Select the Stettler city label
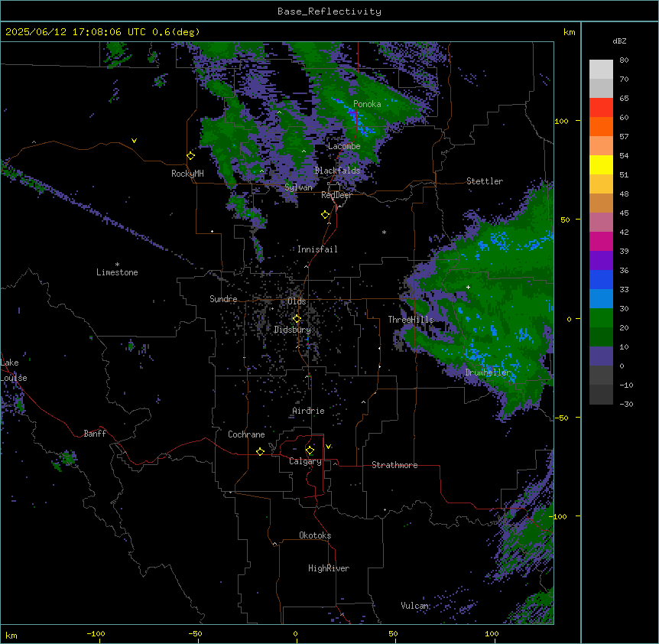659x644 pixels. (485, 181)
